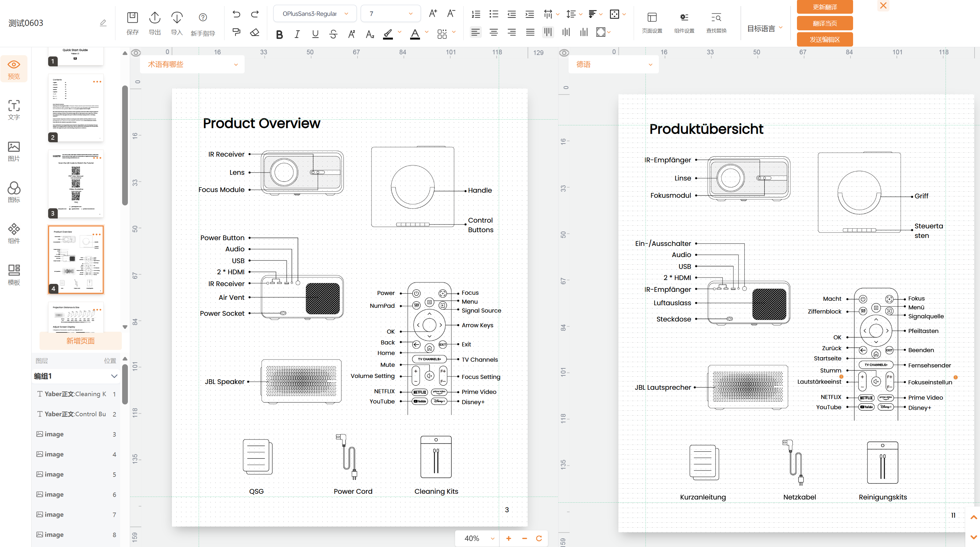Apply strikethrough formatting

tap(333, 35)
